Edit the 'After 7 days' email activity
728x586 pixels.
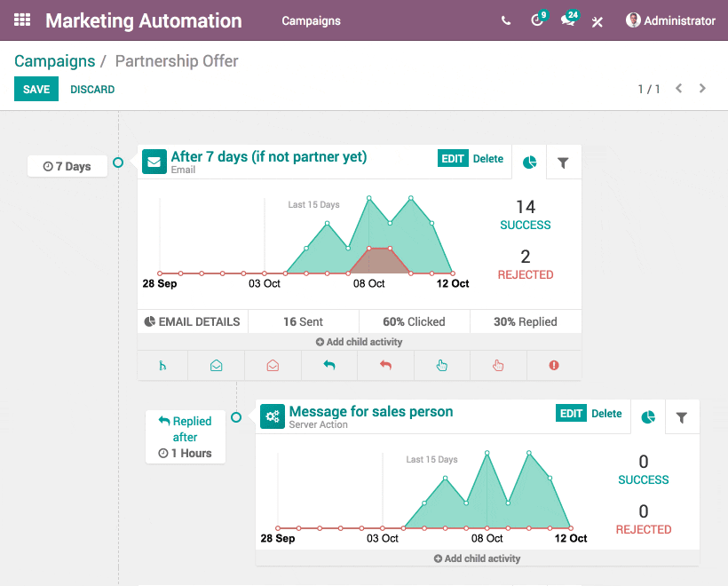tap(453, 159)
